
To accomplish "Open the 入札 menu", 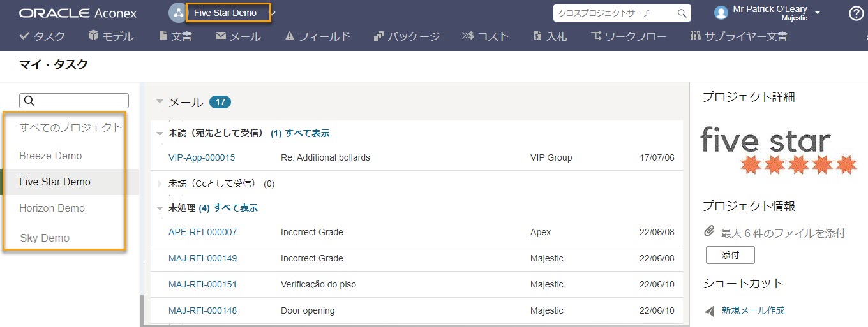I will tap(550, 36).
